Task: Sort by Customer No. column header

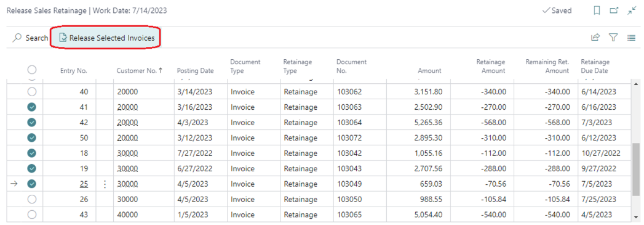Action: click(x=140, y=70)
